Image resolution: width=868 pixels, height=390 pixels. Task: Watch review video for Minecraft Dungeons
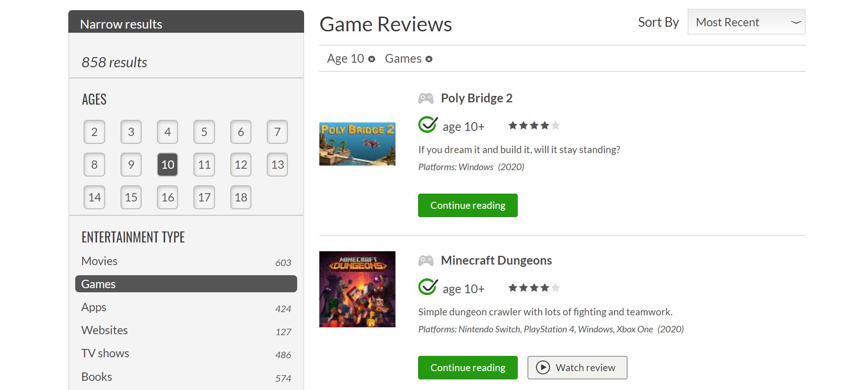[577, 367]
